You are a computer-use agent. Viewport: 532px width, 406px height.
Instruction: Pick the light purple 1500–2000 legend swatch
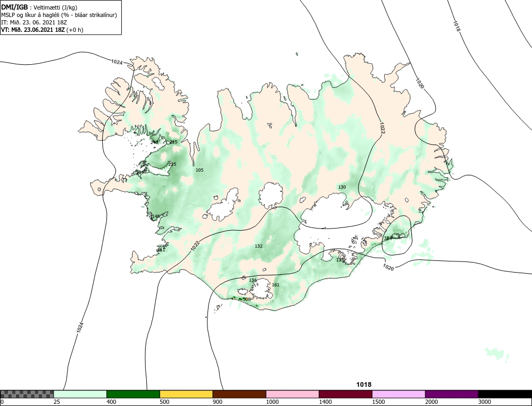tap(398, 394)
